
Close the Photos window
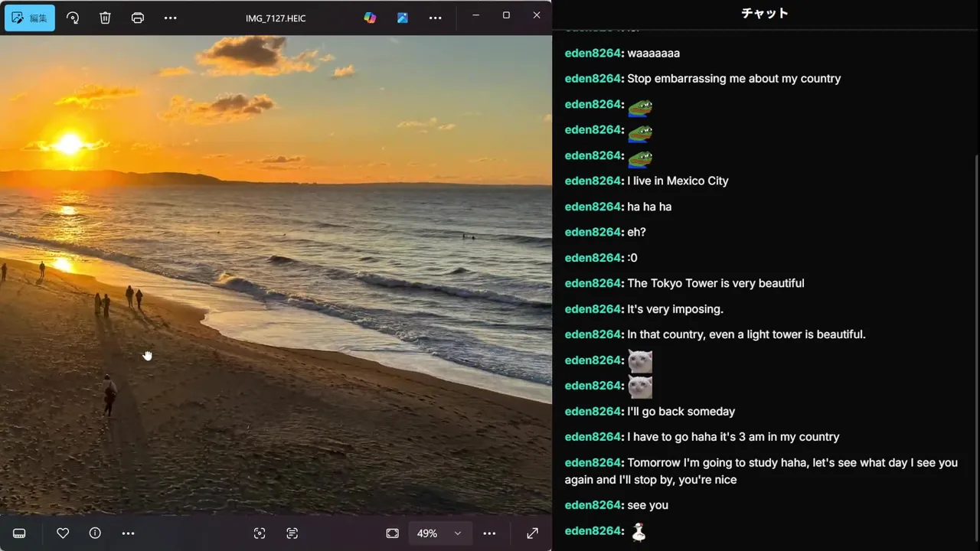(x=537, y=15)
